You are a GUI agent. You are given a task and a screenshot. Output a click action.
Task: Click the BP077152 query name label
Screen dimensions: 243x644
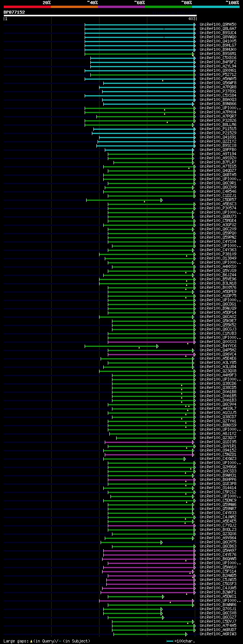click(14, 12)
